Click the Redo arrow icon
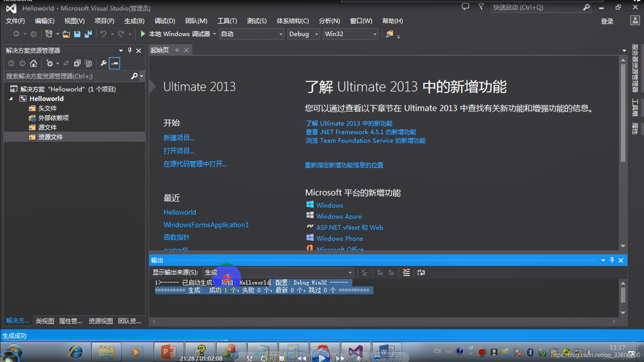 (121, 34)
